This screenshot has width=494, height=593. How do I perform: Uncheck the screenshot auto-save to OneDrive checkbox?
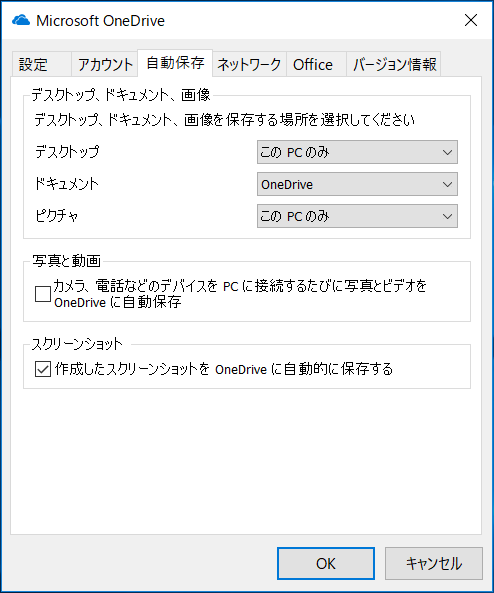click(x=43, y=369)
